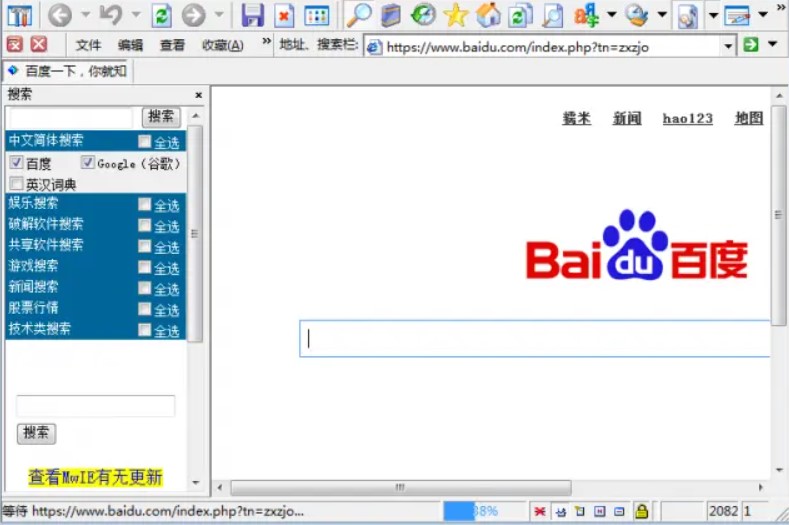Viewport: 789px width, 525px height.
Task: Click the yellow-cornered square status bar icon
Action: pyautogui.click(x=580, y=511)
